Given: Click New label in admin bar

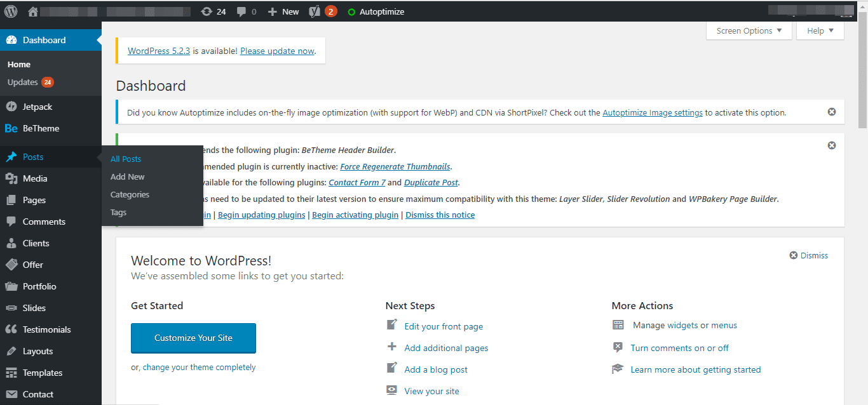Looking at the screenshot, I should pyautogui.click(x=290, y=11).
